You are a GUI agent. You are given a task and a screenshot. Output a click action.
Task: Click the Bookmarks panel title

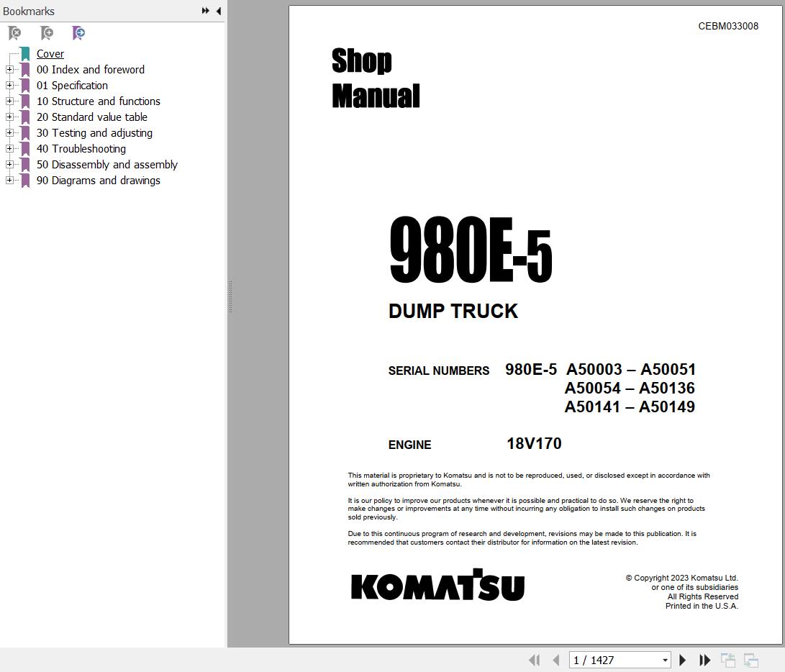coord(29,11)
